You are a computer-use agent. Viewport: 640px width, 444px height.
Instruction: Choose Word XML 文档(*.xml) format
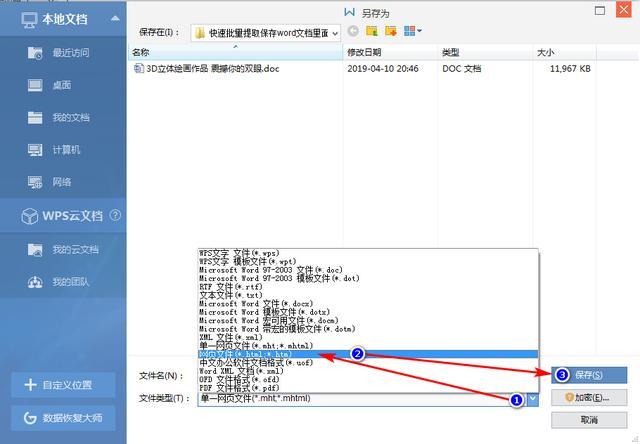(368, 371)
